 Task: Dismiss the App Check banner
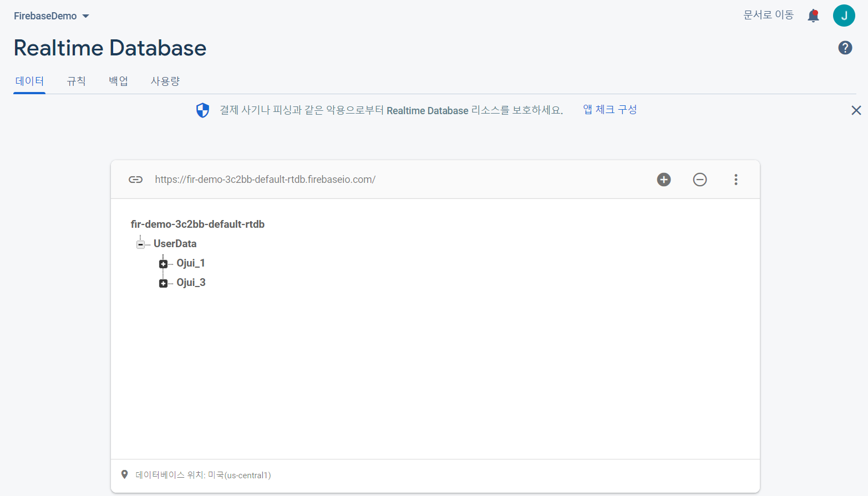coord(856,110)
